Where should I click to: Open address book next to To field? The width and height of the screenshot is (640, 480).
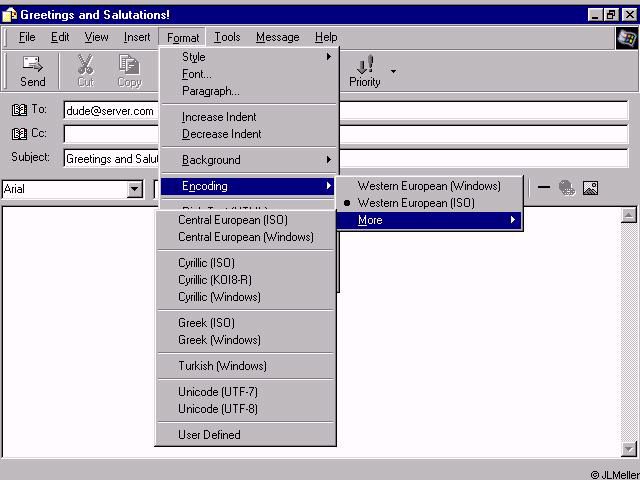click(x=20, y=110)
